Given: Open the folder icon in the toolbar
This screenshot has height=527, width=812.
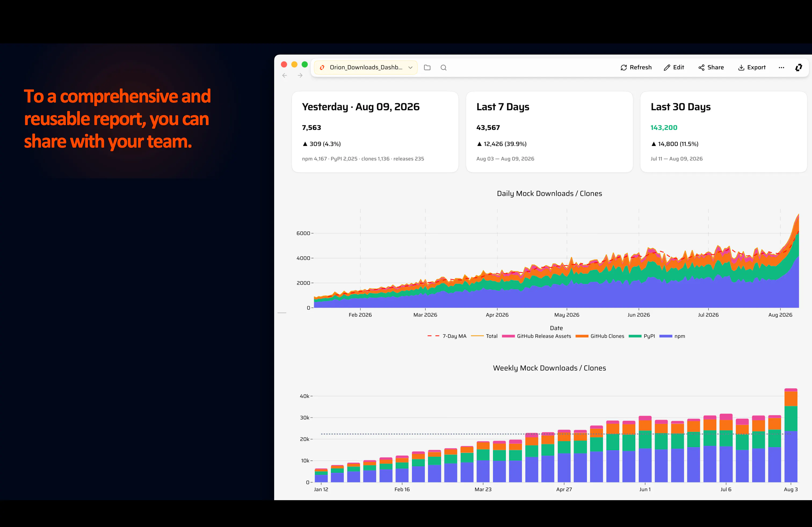Looking at the screenshot, I should click(x=427, y=68).
